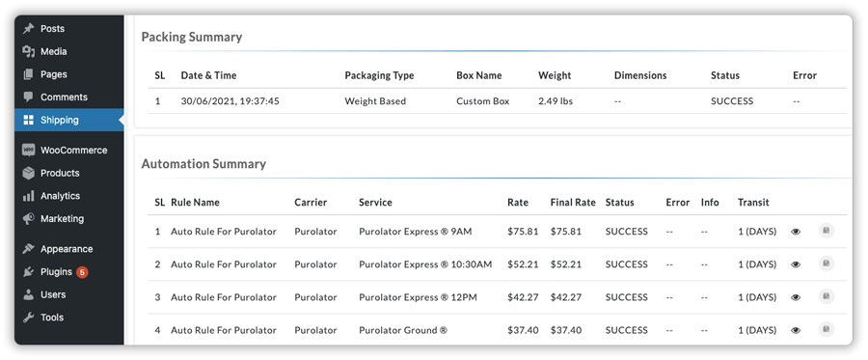
Task: Click Purolator Express ® 9AM service text
Action: coord(415,232)
